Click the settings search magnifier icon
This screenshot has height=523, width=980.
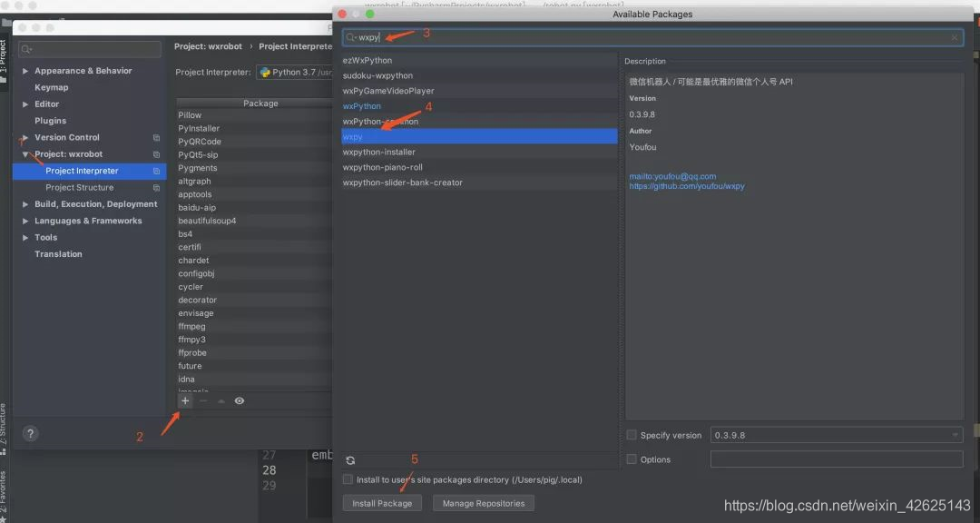click(x=26, y=49)
